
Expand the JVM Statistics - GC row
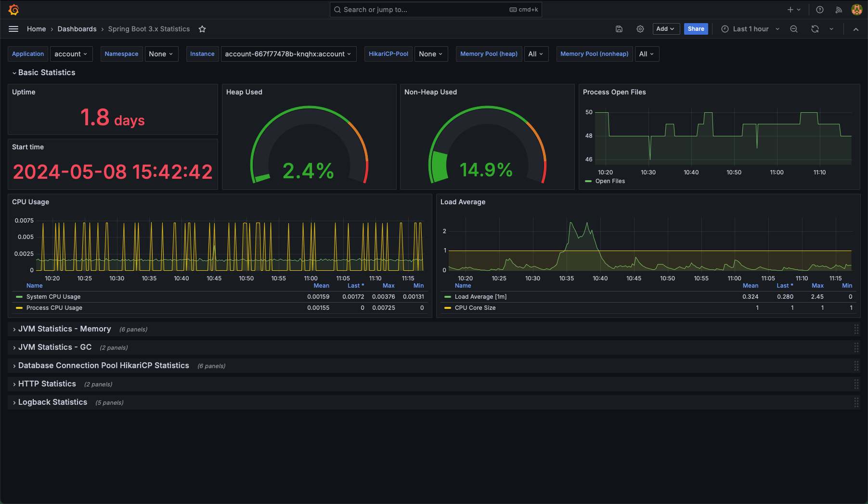point(52,347)
